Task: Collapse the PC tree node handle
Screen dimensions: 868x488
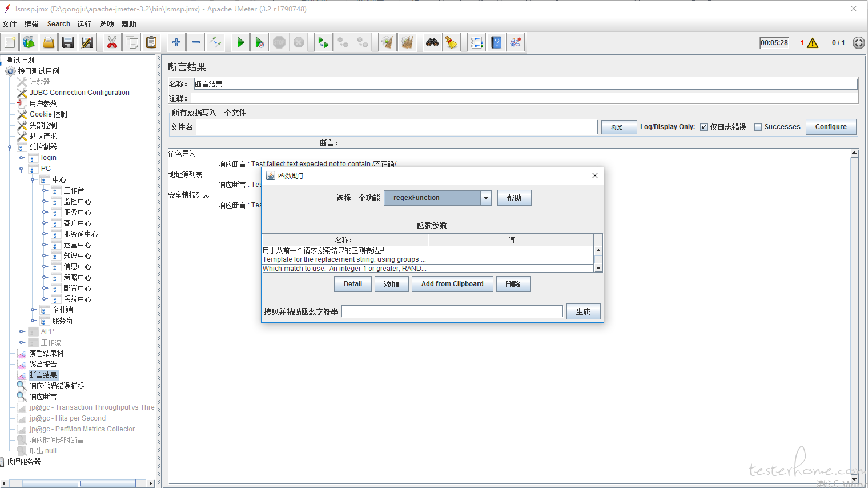Action: click(x=22, y=169)
